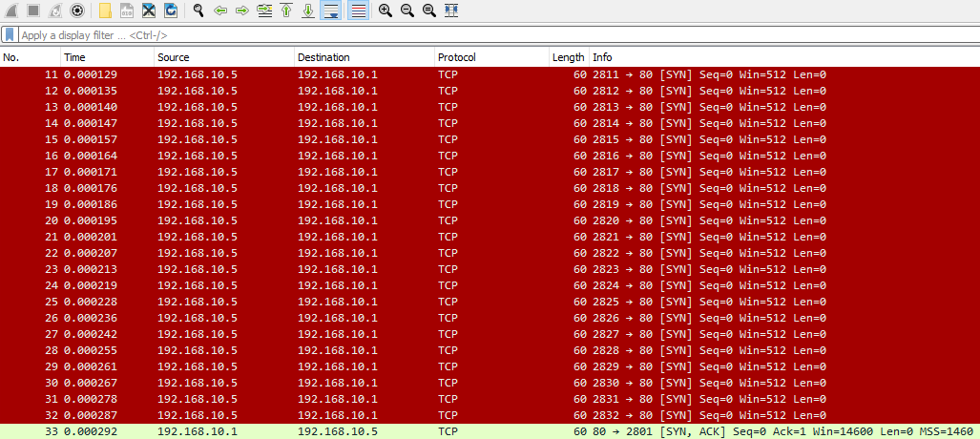Sort by the No. column header
This screenshot has height=439, width=980.
pyautogui.click(x=30, y=57)
